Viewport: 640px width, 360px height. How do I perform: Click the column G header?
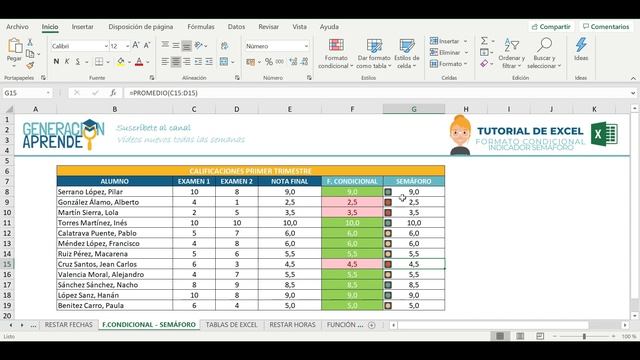click(414, 109)
